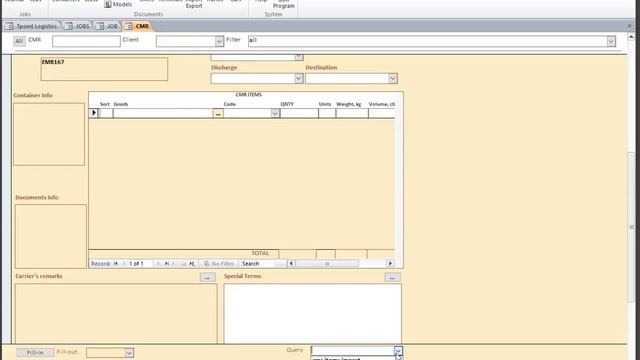The height and width of the screenshot is (360, 640).
Task: Click the form scroll up arrow
Action: (631, 37)
